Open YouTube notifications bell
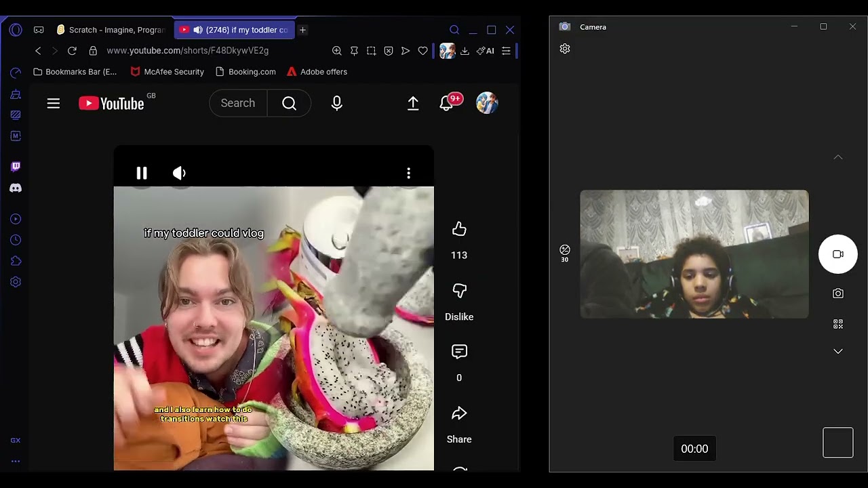 click(446, 103)
